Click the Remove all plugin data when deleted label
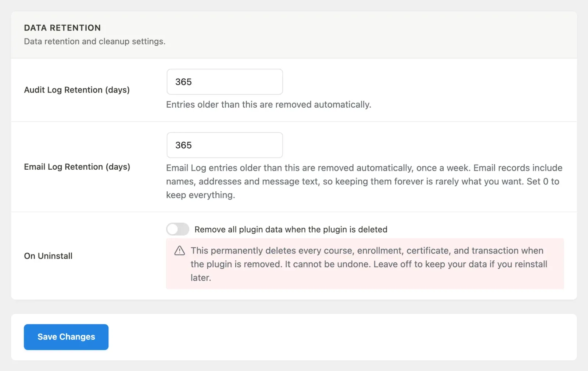Viewport: 588px width, 371px height. point(291,230)
